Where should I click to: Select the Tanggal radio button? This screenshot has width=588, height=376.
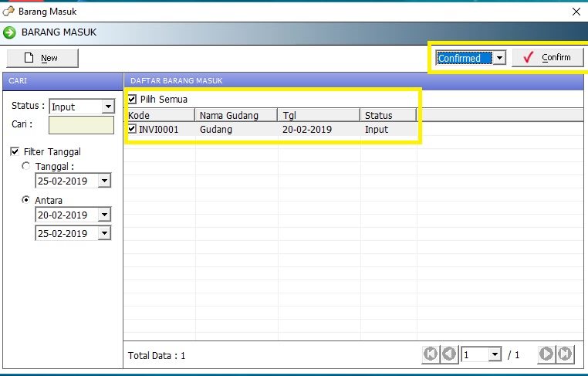click(27, 166)
